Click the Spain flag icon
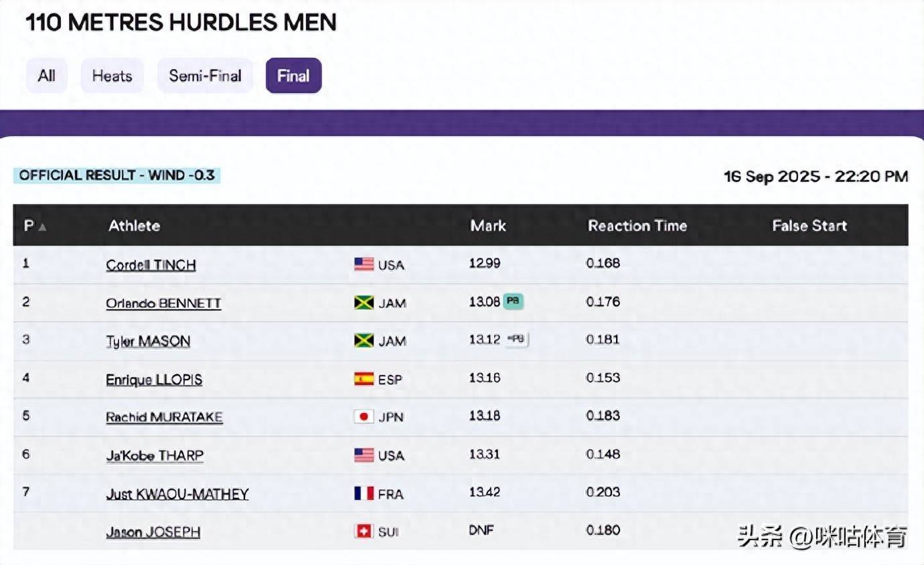The height and width of the screenshot is (565, 924). (364, 379)
